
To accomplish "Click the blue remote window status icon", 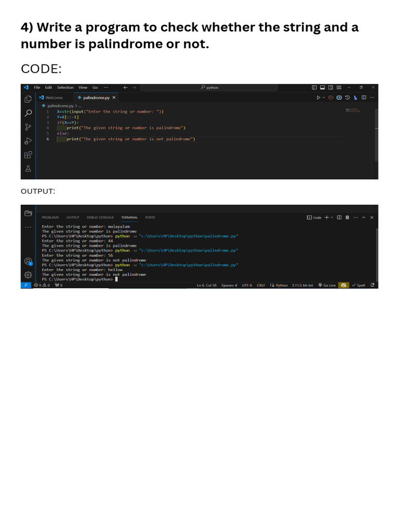I will [26, 285].
